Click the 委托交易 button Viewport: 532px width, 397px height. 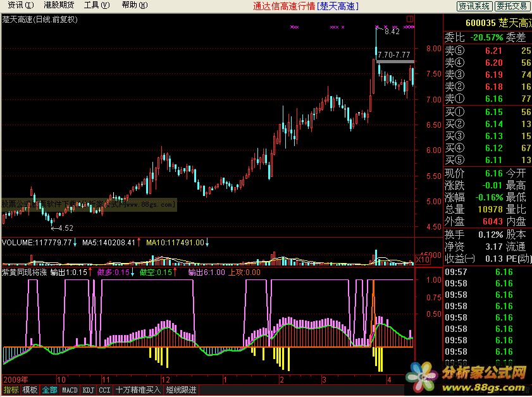[x=512, y=6]
